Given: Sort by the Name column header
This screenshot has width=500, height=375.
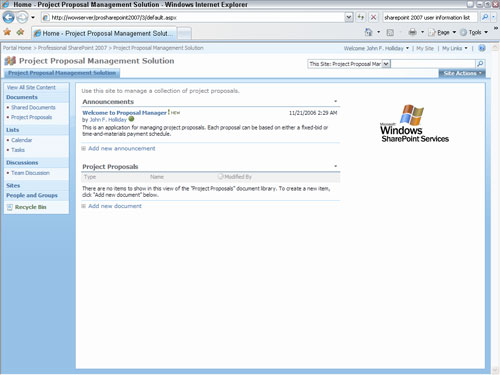Looking at the screenshot, I should pos(157,177).
